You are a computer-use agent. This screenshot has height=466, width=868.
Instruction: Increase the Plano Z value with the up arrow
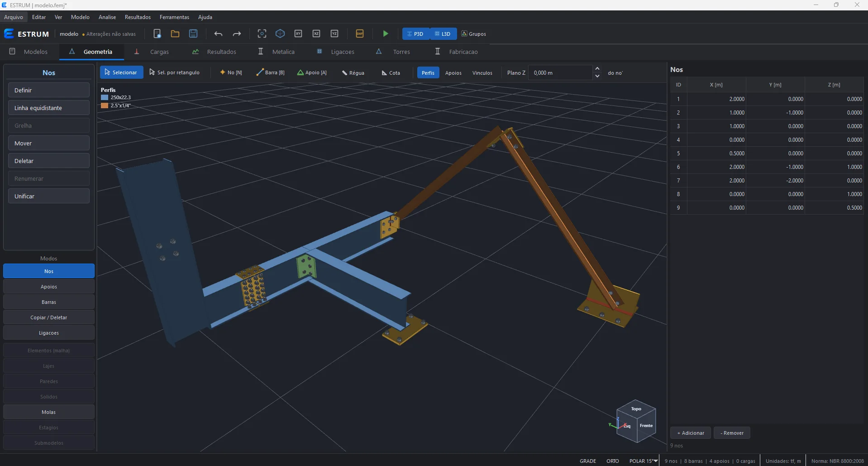[597, 69]
